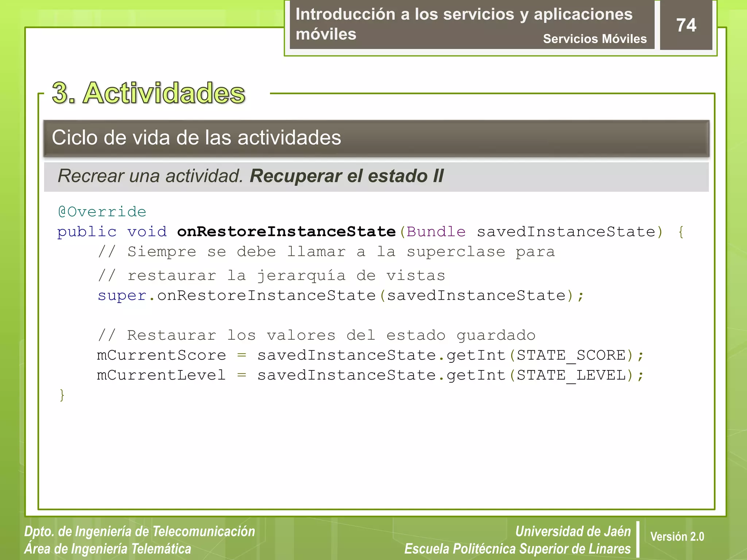Image resolution: width=747 pixels, height=560 pixels.
Task: Click 'Dpto. de Ingeniería de Telecomunicación' footer
Action: (x=140, y=532)
